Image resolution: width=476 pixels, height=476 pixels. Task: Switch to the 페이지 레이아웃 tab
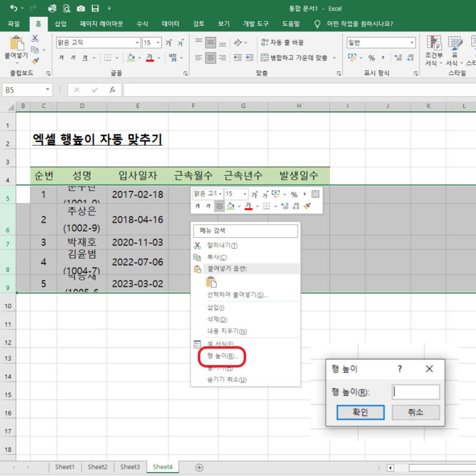click(x=102, y=24)
